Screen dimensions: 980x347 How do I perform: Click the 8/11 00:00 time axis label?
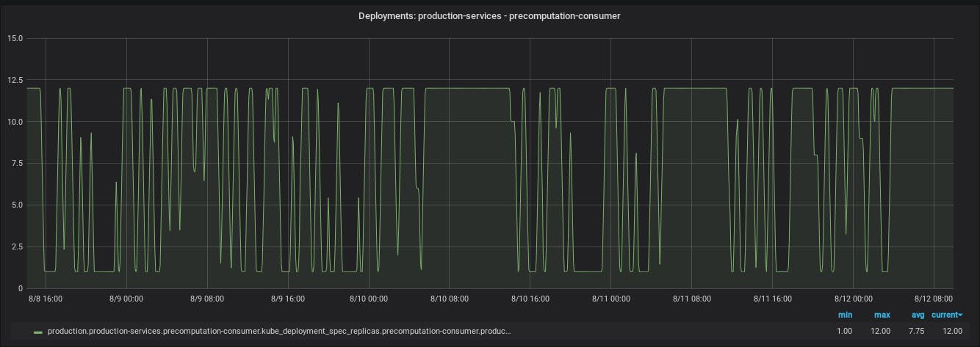610,299
